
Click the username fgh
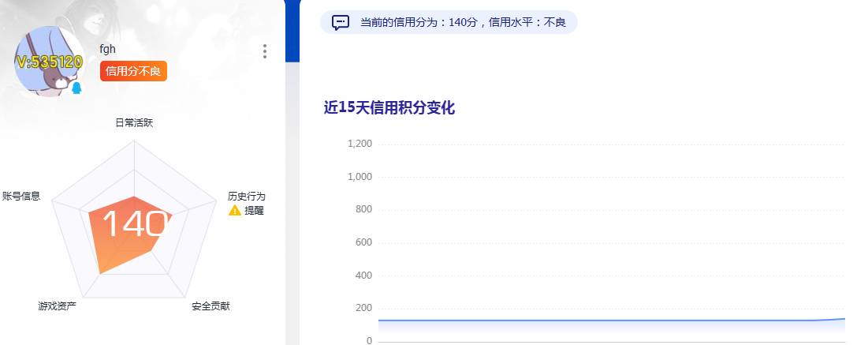107,49
